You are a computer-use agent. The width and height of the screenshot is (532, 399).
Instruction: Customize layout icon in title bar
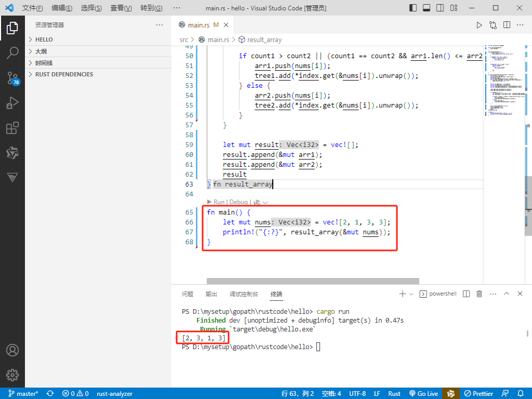coord(454,8)
